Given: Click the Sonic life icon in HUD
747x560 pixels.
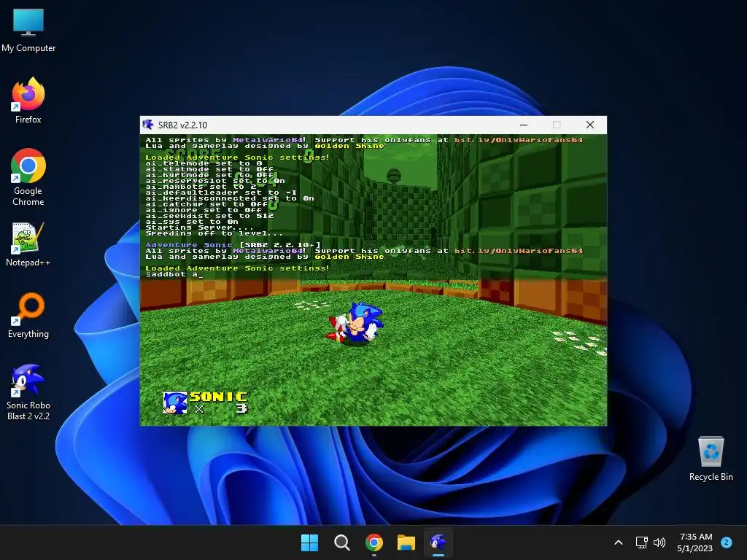Looking at the screenshot, I should tap(175, 402).
